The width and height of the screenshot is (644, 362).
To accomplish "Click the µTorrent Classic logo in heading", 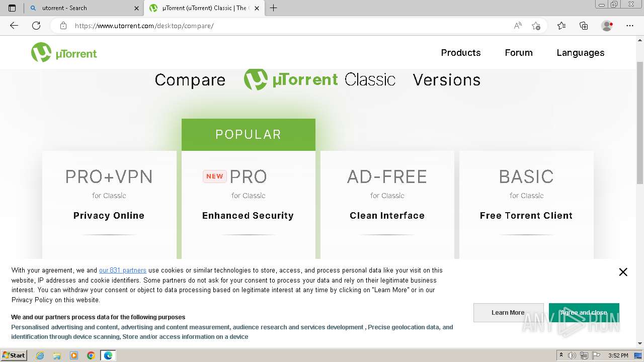I will point(319,79).
